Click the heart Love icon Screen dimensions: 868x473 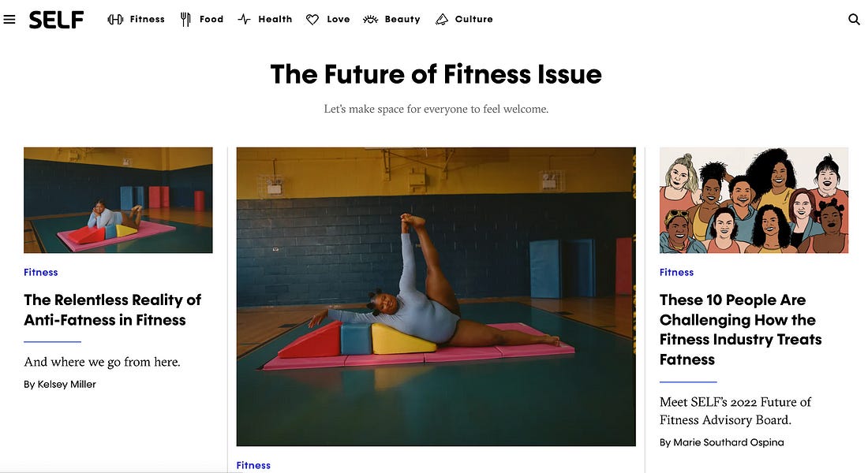pos(312,20)
